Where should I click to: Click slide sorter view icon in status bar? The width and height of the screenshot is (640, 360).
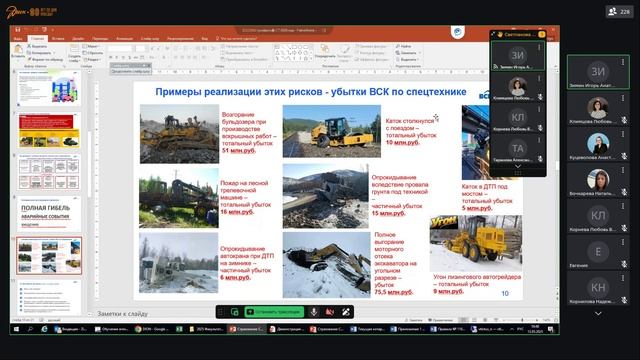click(x=474, y=320)
